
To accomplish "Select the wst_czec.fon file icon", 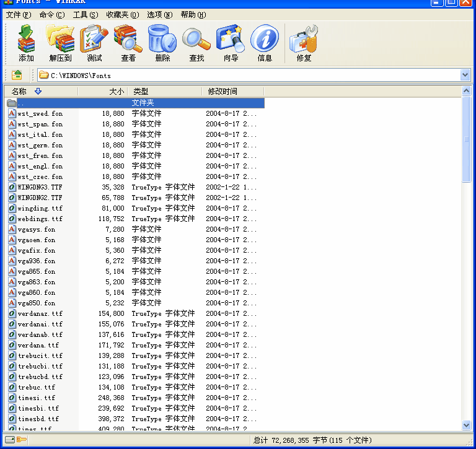I will coord(12,177).
